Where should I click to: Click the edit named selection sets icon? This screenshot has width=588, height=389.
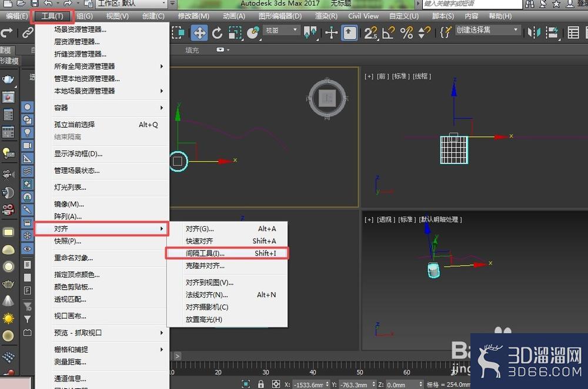click(x=446, y=33)
